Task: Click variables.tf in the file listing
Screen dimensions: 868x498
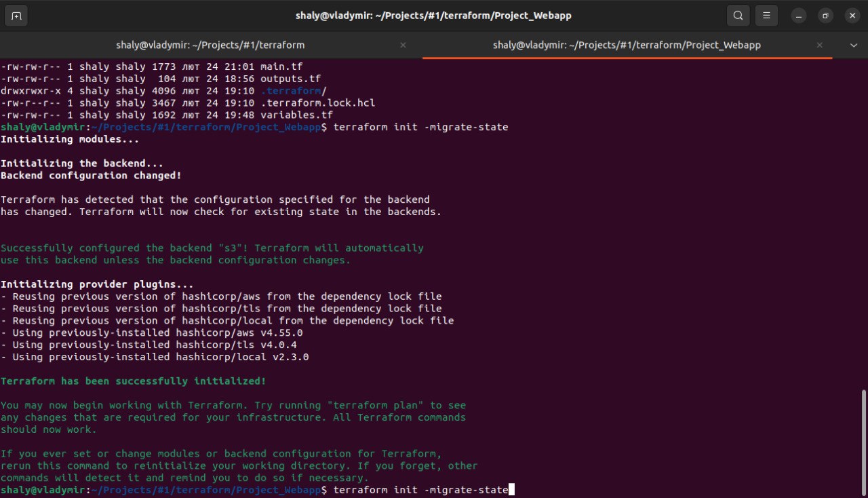Action: point(297,115)
